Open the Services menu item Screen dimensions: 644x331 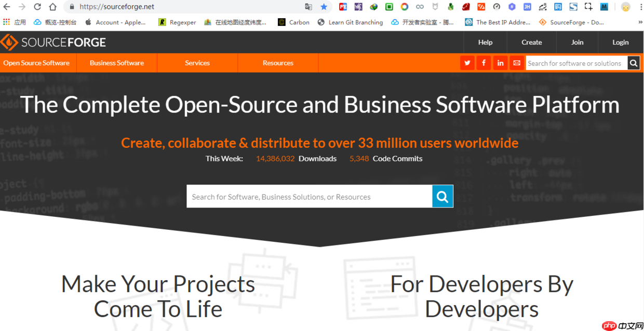[197, 63]
